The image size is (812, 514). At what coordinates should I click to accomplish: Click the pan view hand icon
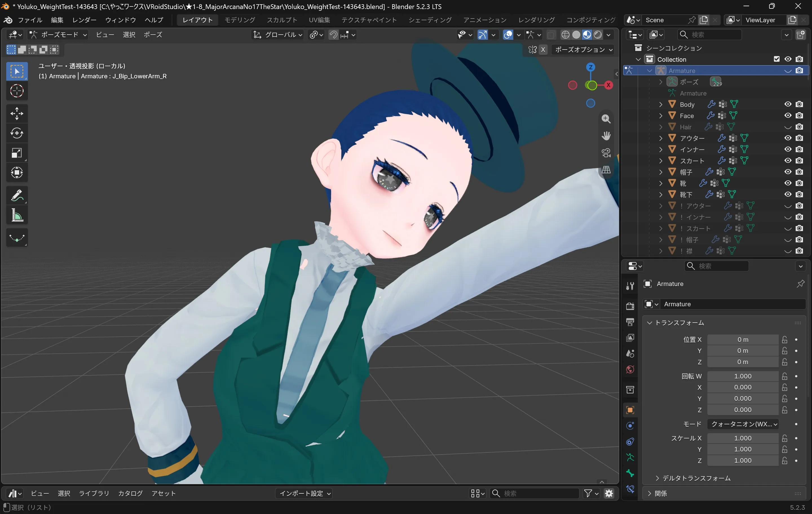(x=606, y=136)
